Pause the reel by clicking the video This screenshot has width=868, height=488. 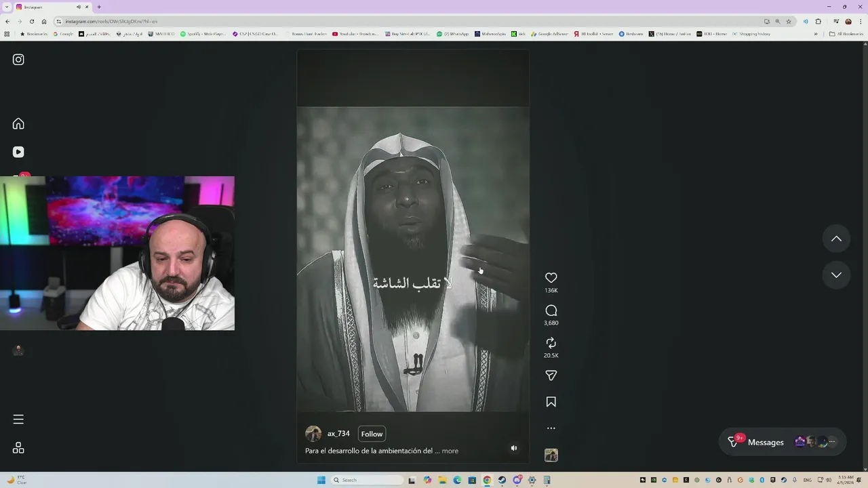413,258
